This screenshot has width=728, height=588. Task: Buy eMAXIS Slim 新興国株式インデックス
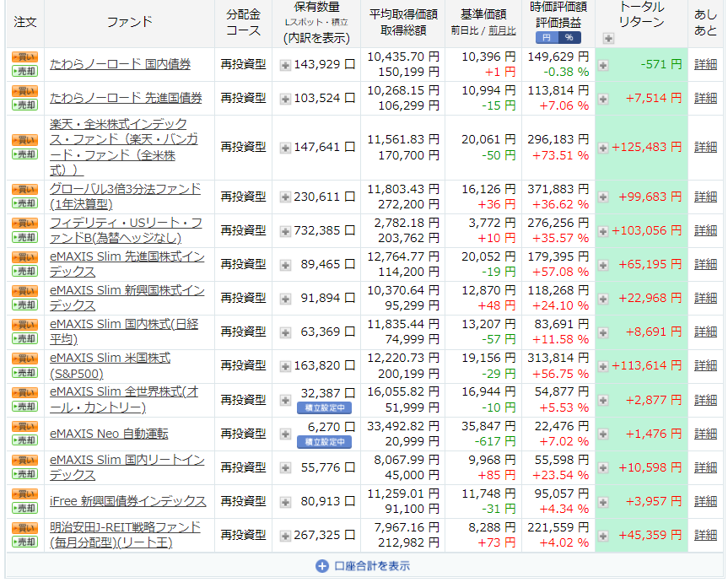[24, 291]
